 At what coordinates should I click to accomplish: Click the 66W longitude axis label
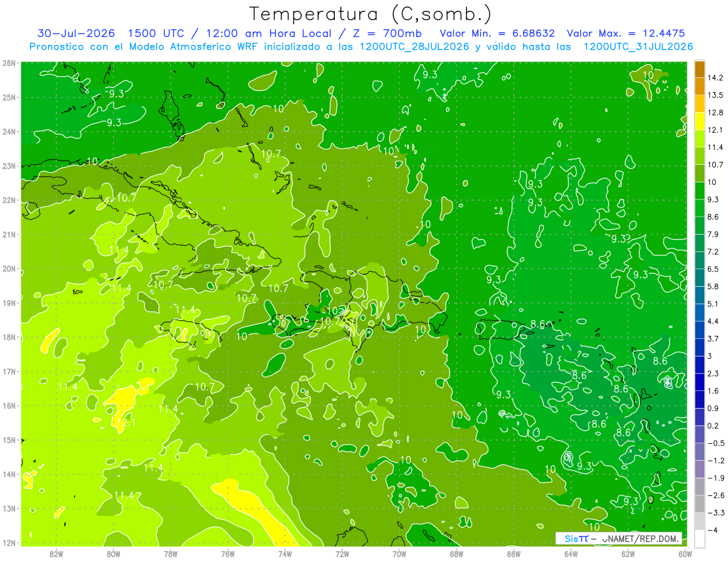[x=513, y=553]
